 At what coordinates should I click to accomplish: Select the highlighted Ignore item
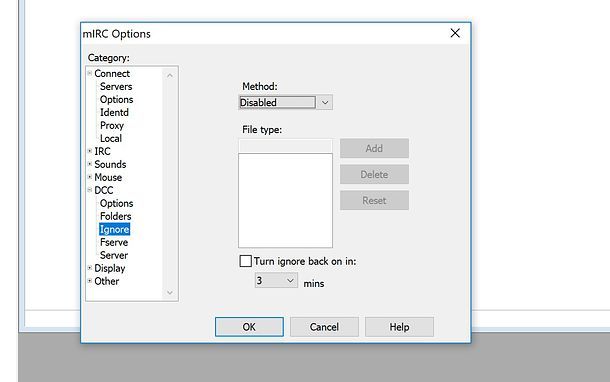114,229
